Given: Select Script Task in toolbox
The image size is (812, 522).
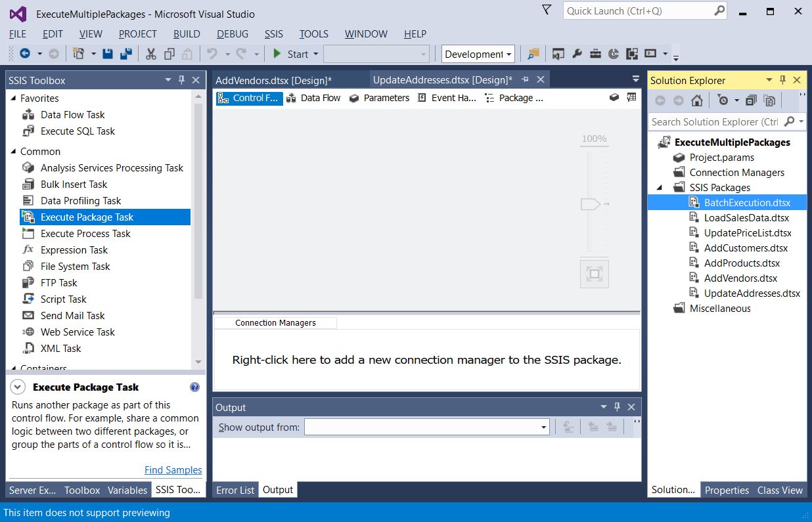Looking at the screenshot, I should [x=105, y=299].
